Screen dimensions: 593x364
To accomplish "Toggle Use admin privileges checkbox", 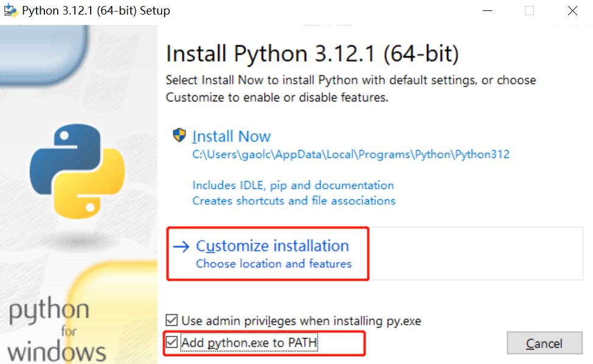I will point(172,320).
